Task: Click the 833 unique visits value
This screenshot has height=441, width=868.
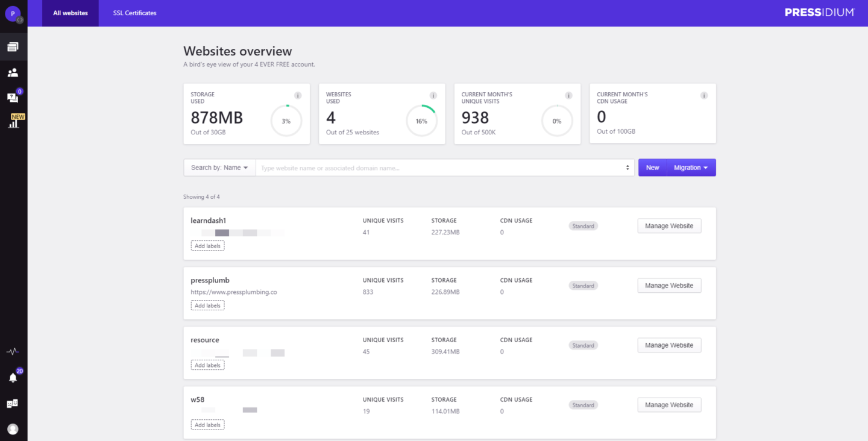Action: pyautogui.click(x=368, y=292)
